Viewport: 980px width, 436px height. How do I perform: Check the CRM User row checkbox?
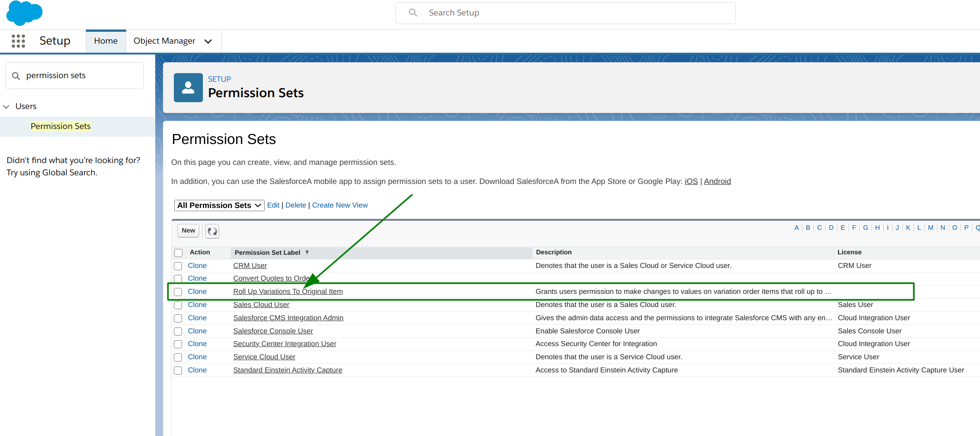[178, 266]
